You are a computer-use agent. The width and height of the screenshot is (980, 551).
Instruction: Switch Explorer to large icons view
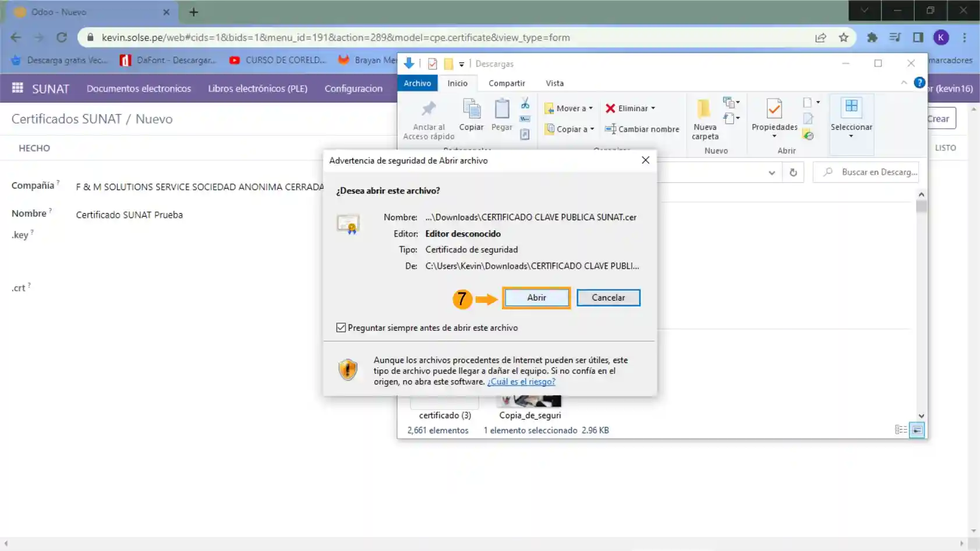(x=917, y=430)
